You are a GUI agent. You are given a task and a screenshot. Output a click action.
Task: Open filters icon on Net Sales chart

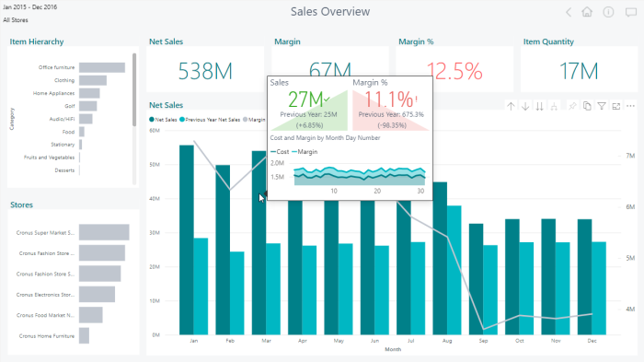(602, 107)
